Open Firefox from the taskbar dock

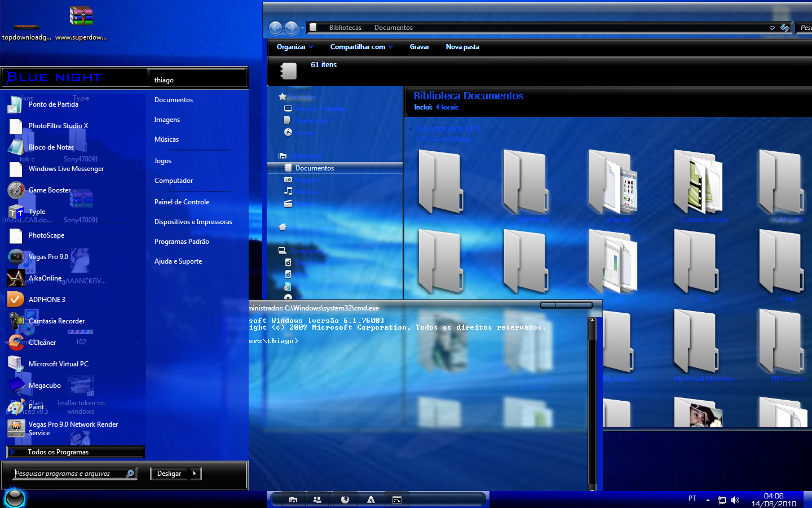pos(345,500)
